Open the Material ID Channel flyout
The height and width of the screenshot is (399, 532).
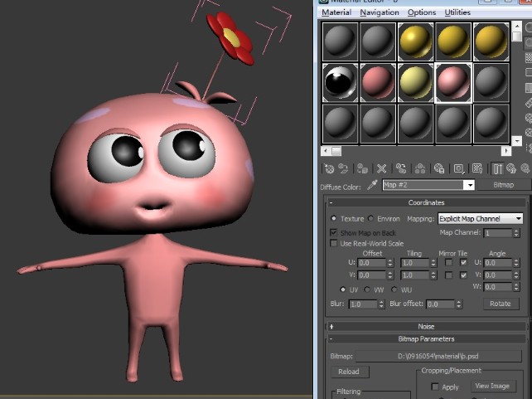(x=459, y=168)
